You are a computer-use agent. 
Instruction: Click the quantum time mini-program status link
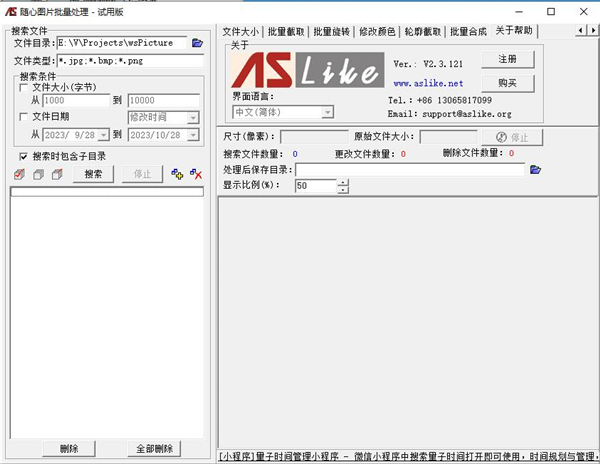407,456
